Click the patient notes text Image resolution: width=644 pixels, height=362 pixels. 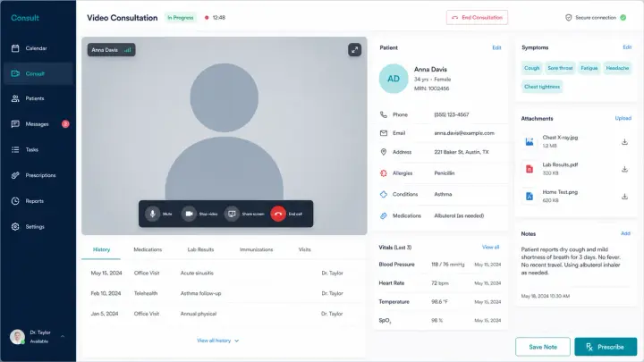point(571,261)
